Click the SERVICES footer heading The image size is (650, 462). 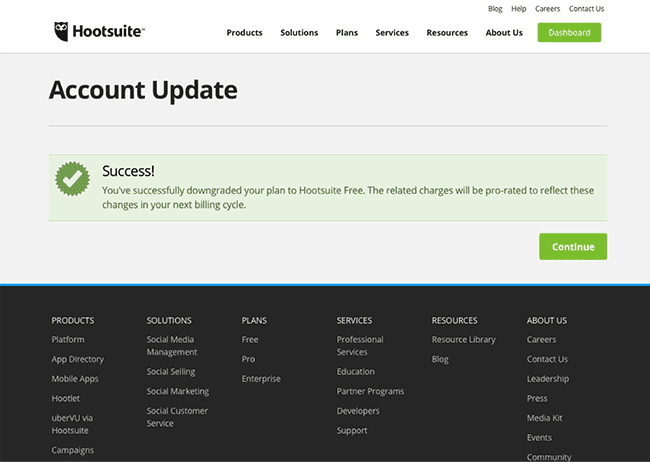[x=354, y=320]
